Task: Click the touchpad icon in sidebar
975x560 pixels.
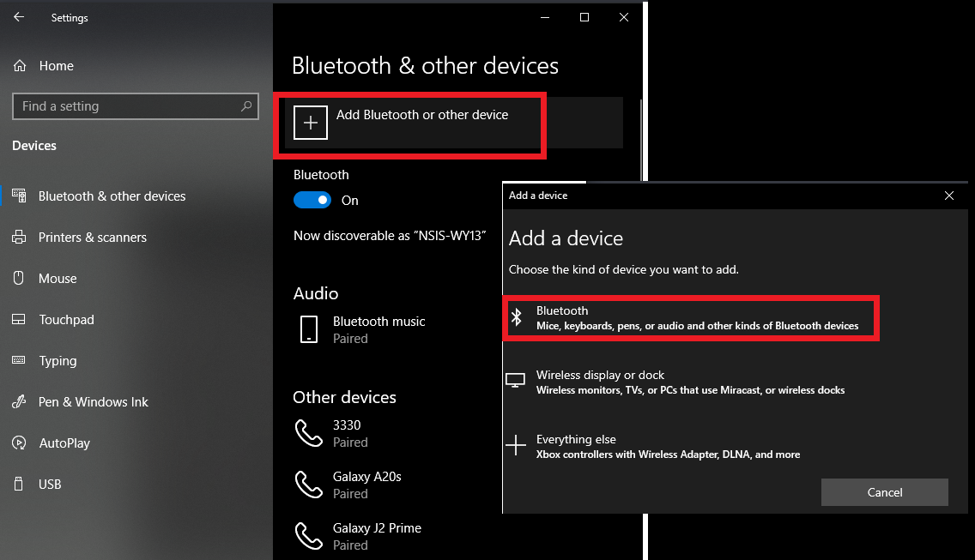Action: click(x=19, y=320)
